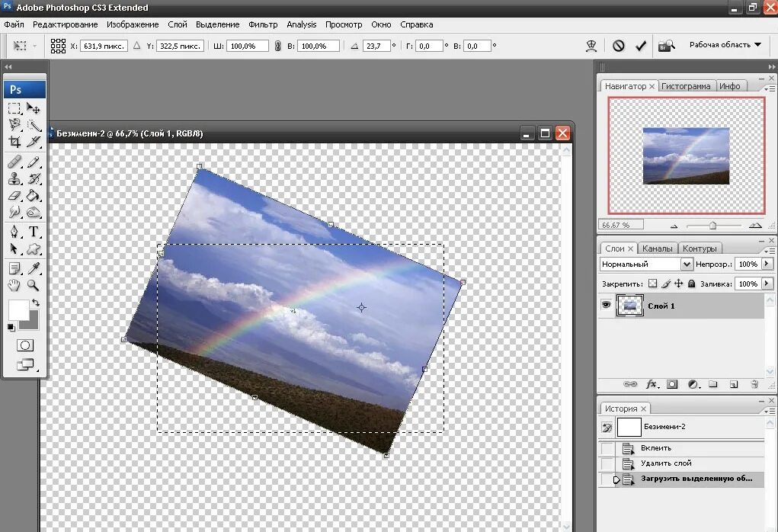778x532 pixels.
Task: Cancel the transform with the no-entry icon
Action: [618, 46]
